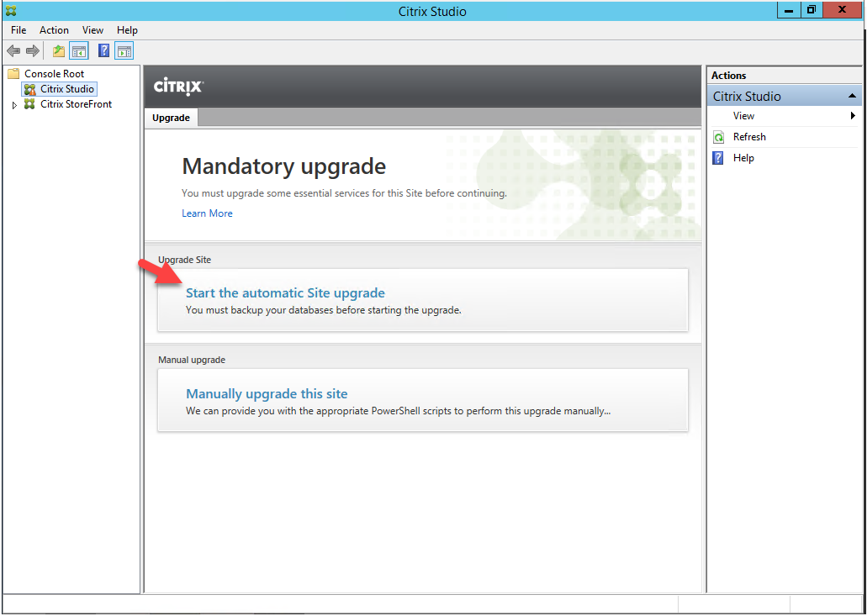
Task: Open the View submenu arrow in Actions
Action: click(x=853, y=116)
